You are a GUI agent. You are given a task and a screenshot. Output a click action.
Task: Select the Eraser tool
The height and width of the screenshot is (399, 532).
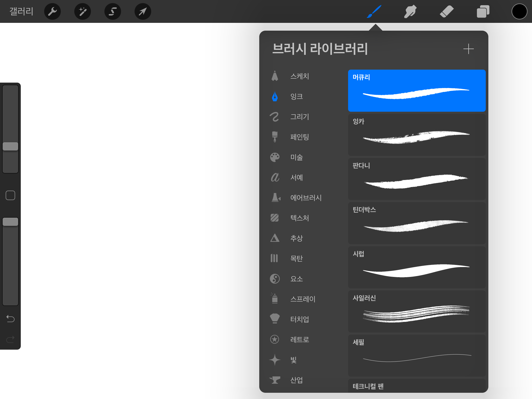[447, 11]
